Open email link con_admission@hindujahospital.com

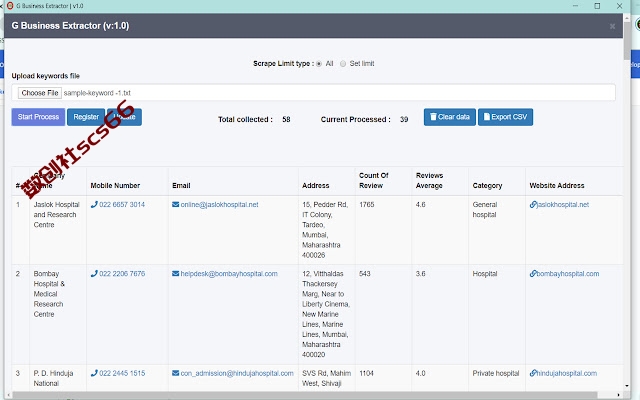tap(237, 373)
